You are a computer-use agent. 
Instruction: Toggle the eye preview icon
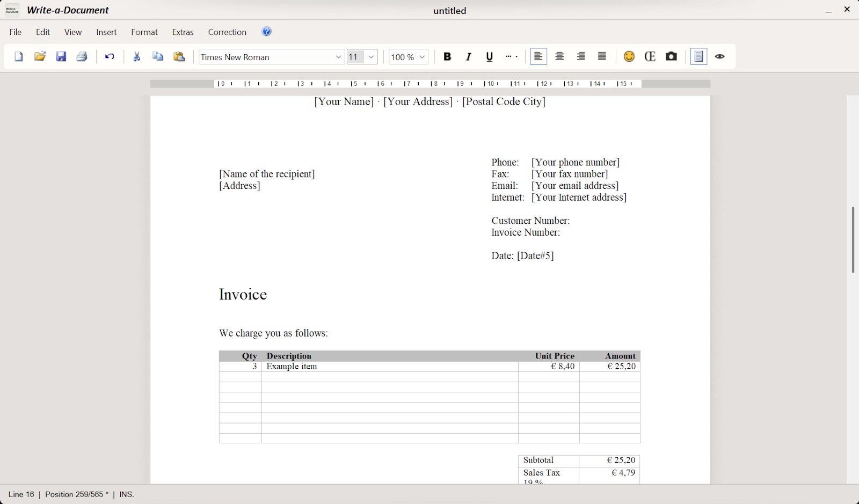[x=720, y=56]
